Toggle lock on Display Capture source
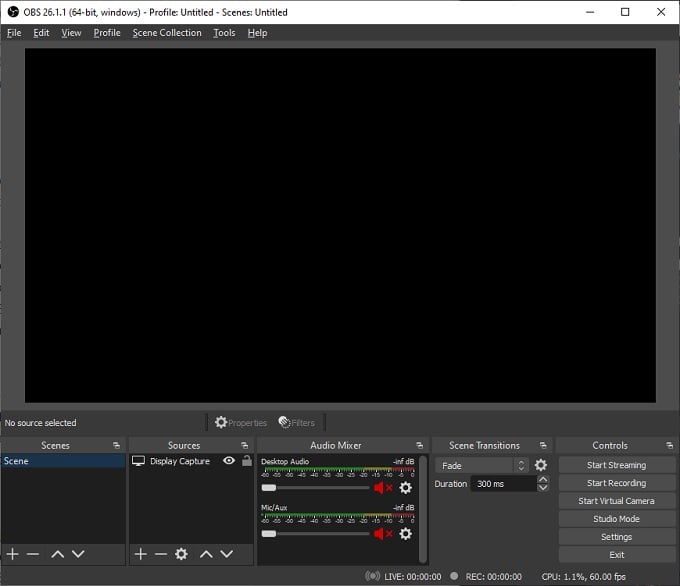 pyautogui.click(x=246, y=461)
